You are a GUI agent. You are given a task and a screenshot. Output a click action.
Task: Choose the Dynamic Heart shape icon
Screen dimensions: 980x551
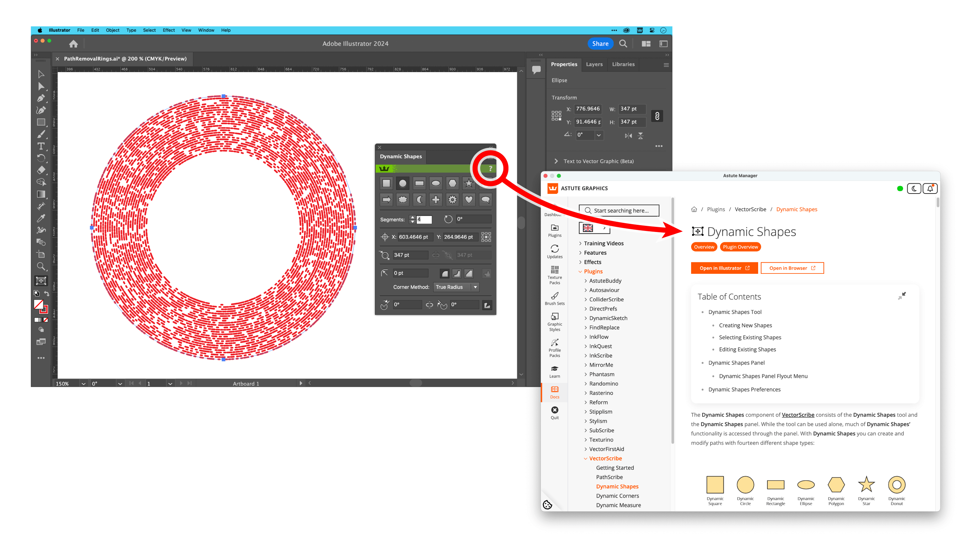tap(469, 200)
